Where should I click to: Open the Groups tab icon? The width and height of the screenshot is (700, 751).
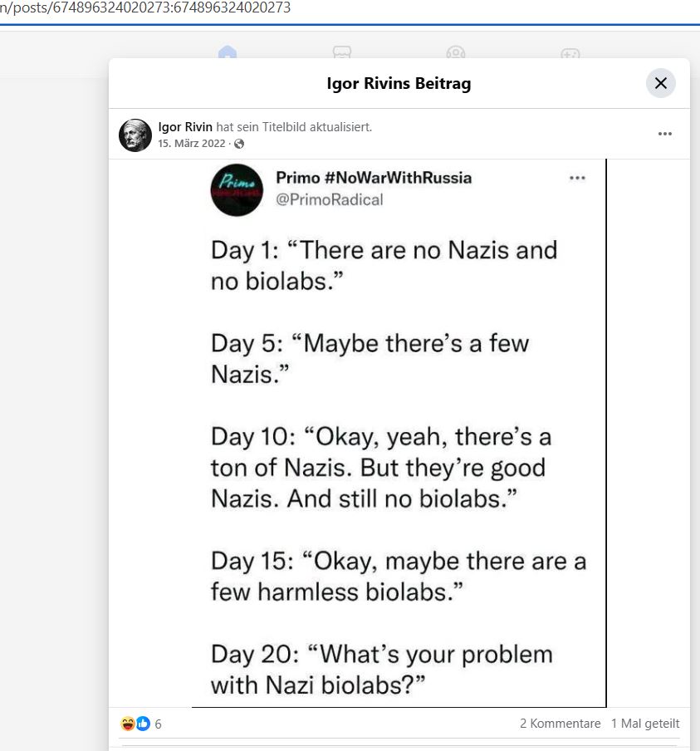pyautogui.click(x=455, y=52)
